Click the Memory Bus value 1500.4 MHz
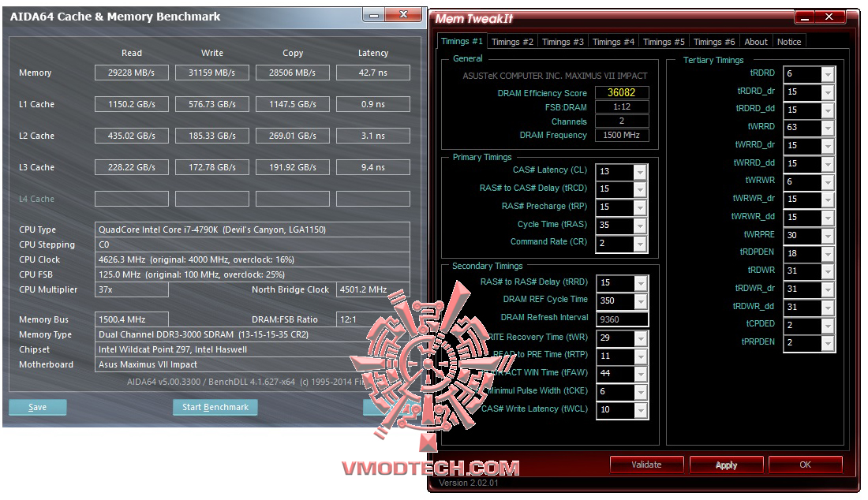 click(x=131, y=319)
